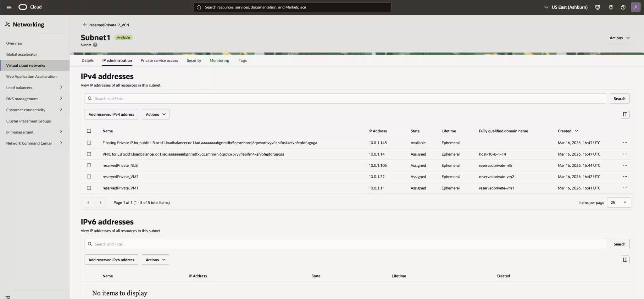Select all IPv4 addresses checkbox
Screen dimensions: 644x299
[x=89, y=131]
